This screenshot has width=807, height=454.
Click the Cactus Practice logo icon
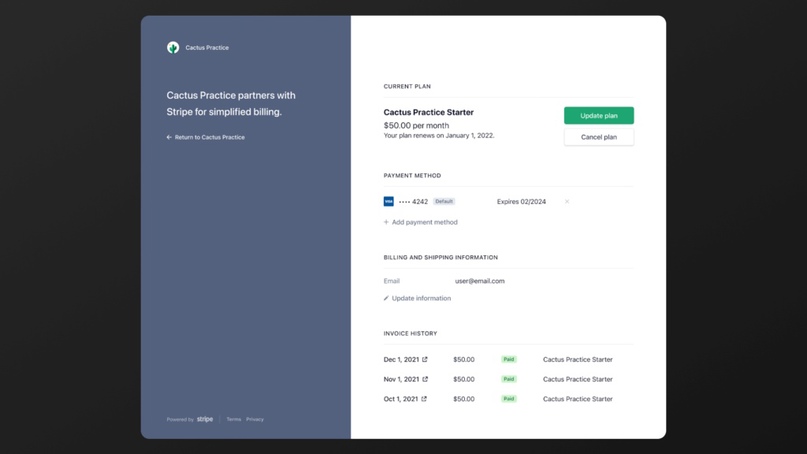pos(173,47)
